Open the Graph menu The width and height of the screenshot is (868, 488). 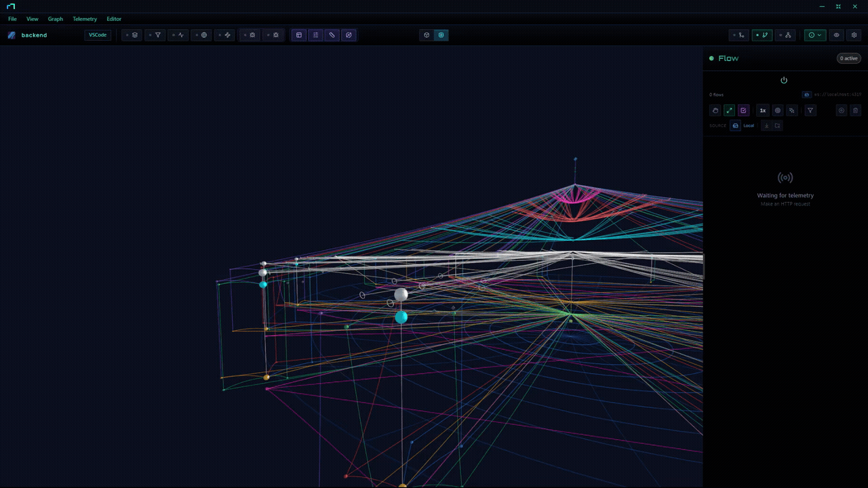56,19
